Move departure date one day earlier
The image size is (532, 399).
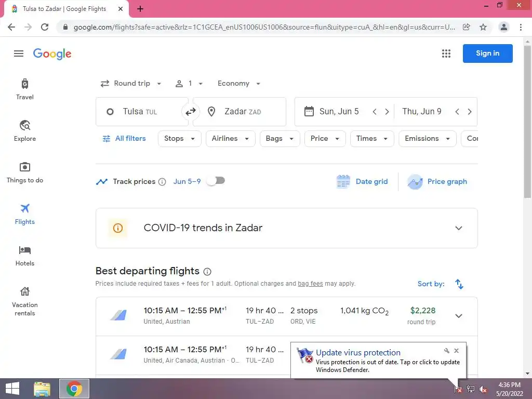375,112
